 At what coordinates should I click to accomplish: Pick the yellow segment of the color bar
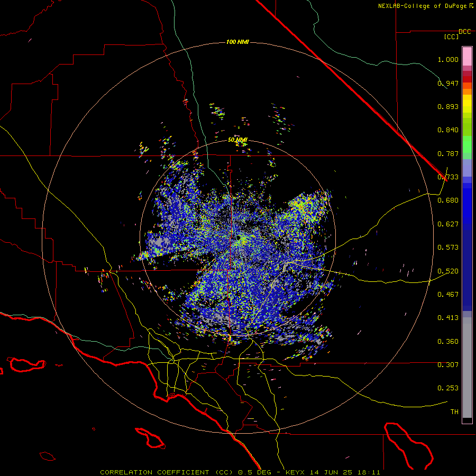click(x=467, y=104)
